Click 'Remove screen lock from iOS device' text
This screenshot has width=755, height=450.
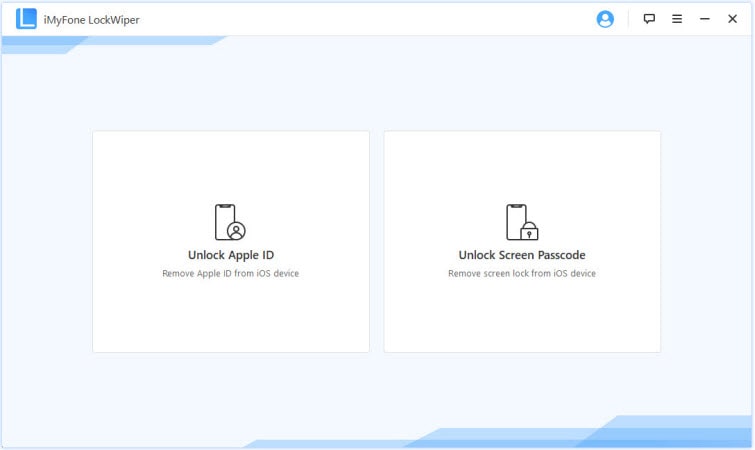[522, 273]
